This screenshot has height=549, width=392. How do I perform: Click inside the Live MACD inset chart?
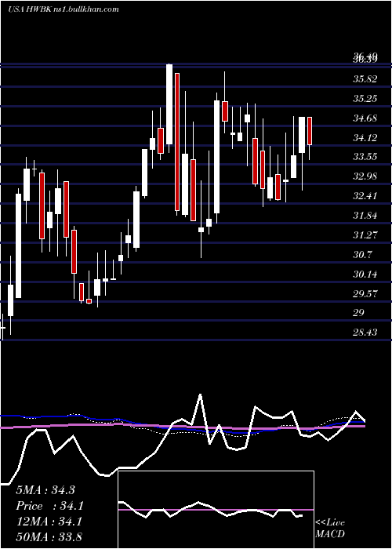click(x=216, y=510)
